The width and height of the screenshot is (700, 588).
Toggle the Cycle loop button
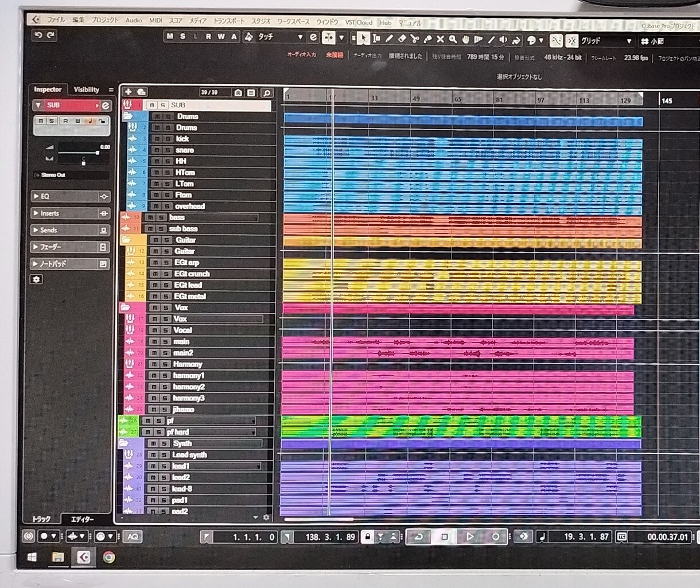coord(419,537)
